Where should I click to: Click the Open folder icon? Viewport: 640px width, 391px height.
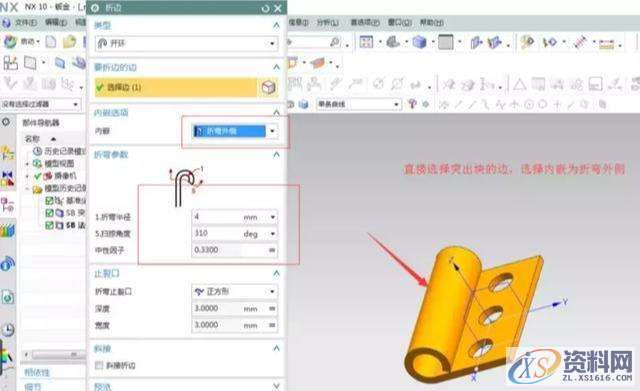tap(69, 42)
